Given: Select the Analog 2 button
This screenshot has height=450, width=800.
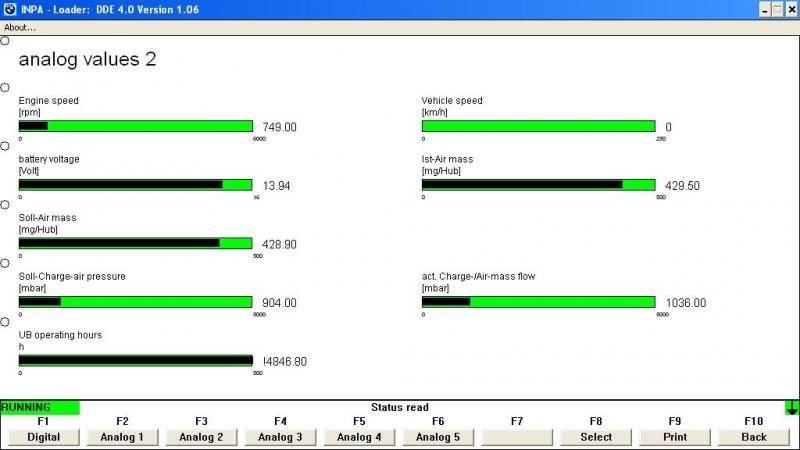Looking at the screenshot, I should (x=201, y=437).
